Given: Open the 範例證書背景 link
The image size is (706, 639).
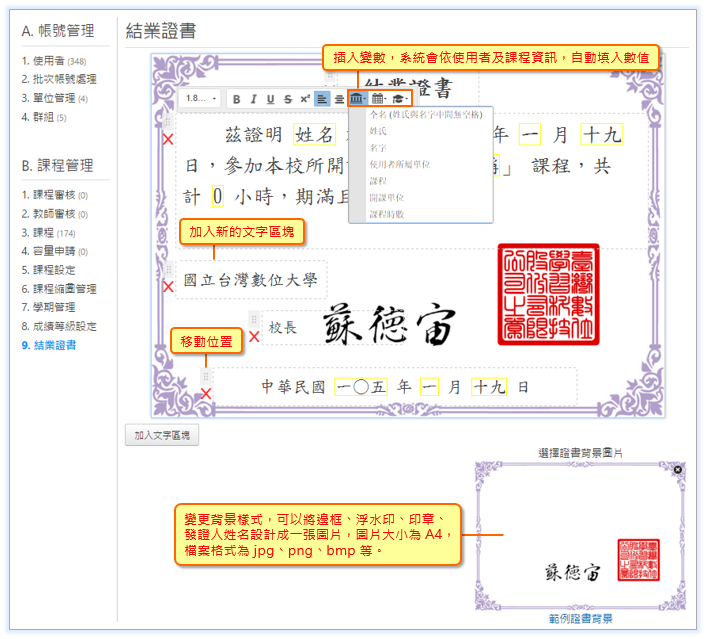Looking at the screenshot, I should click(581, 619).
